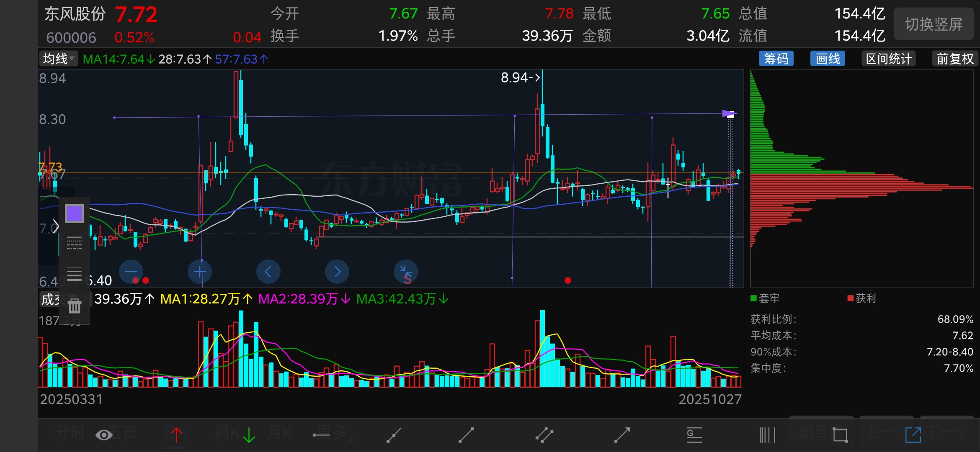The height and width of the screenshot is (452, 980).
Task: Select the golden section lines tool
Action: pyautogui.click(x=694, y=435)
